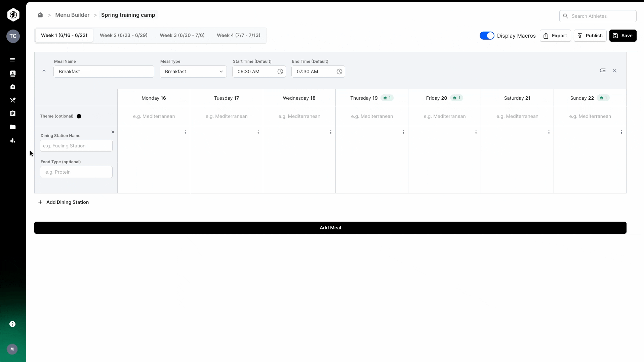Click the Export button
This screenshot has height=362, width=644.
pyautogui.click(x=555, y=36)
